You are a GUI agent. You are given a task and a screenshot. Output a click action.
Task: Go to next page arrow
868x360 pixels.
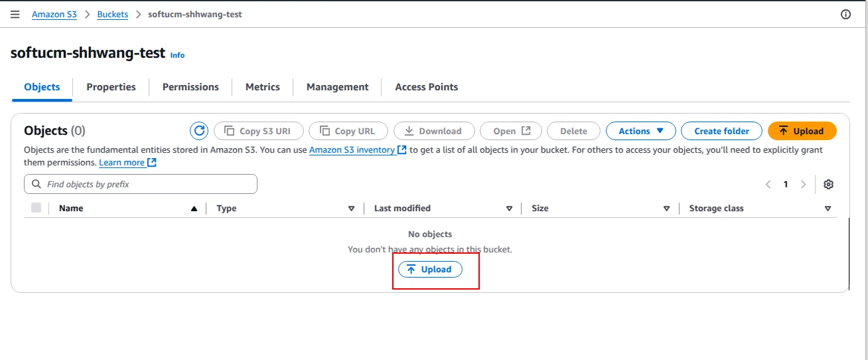coord(803,184)
